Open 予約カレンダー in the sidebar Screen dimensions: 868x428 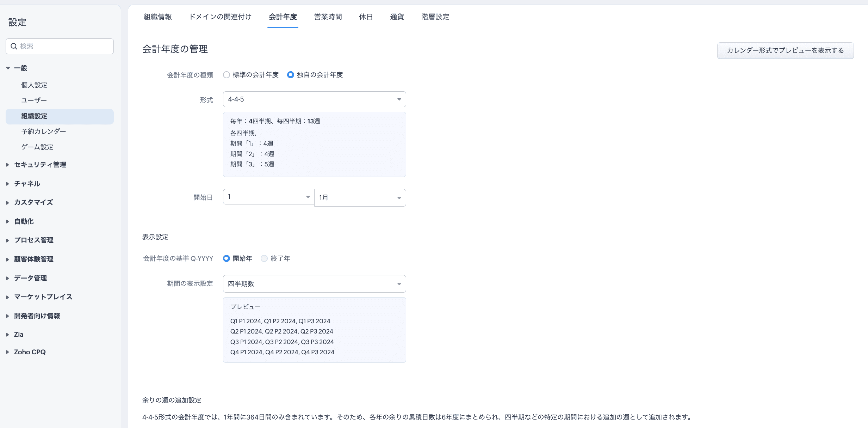44,132
